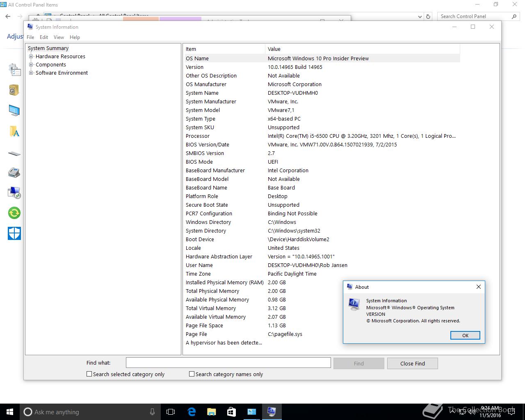The image size is (525, 420).
Task: Click the Item column header
Action: point(224,49)
